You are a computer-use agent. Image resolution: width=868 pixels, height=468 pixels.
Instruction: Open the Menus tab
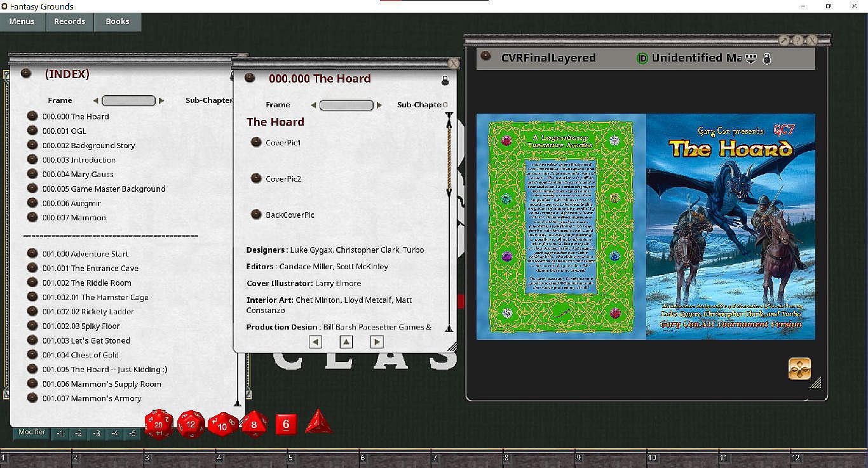tap(22, 22)
